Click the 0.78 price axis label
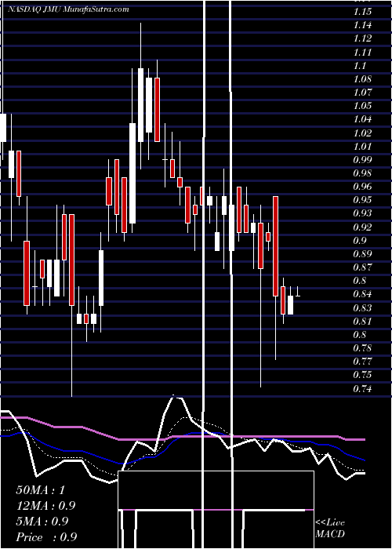The height and width of the screenshot is (549, 392). 362,348
